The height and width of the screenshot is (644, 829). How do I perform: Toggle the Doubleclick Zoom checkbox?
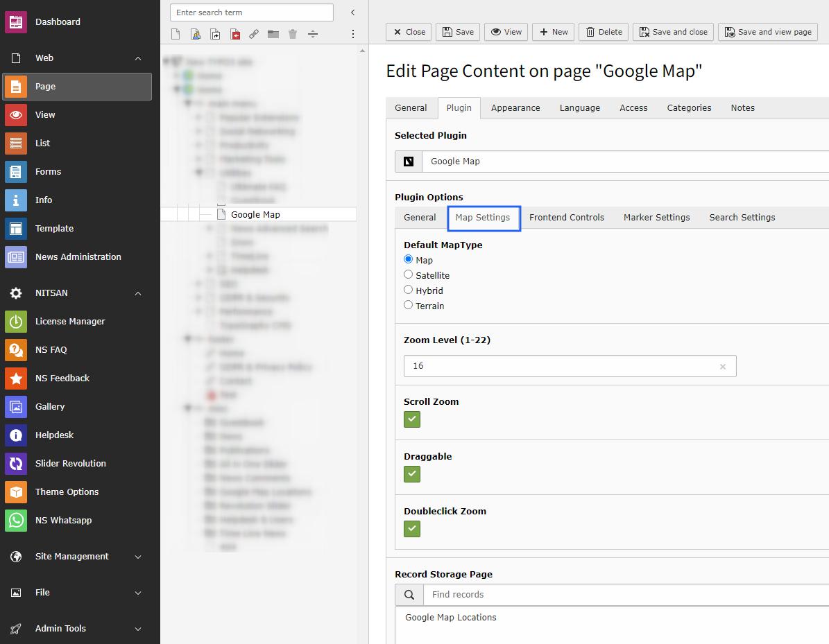412,529
